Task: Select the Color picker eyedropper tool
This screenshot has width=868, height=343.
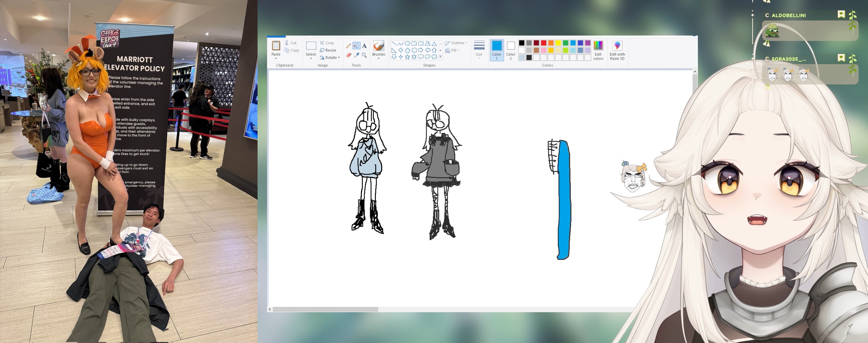Action: click(356, 55)
